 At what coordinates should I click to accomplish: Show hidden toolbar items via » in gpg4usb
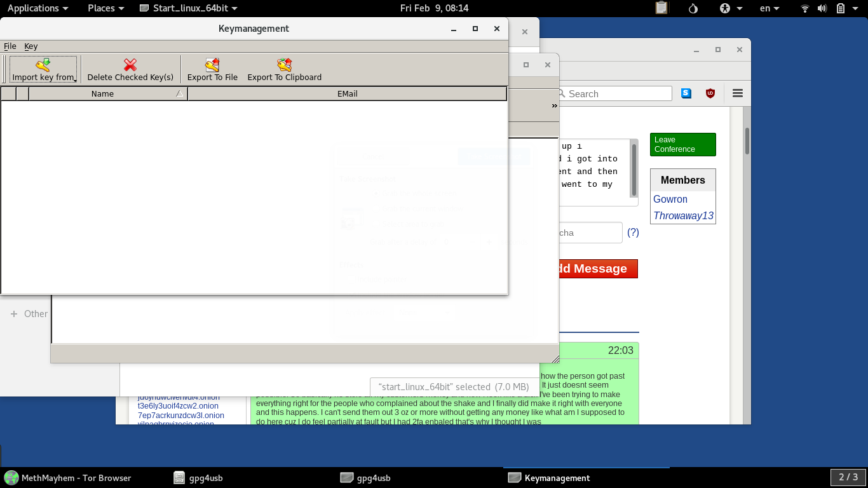coord(555,105)
